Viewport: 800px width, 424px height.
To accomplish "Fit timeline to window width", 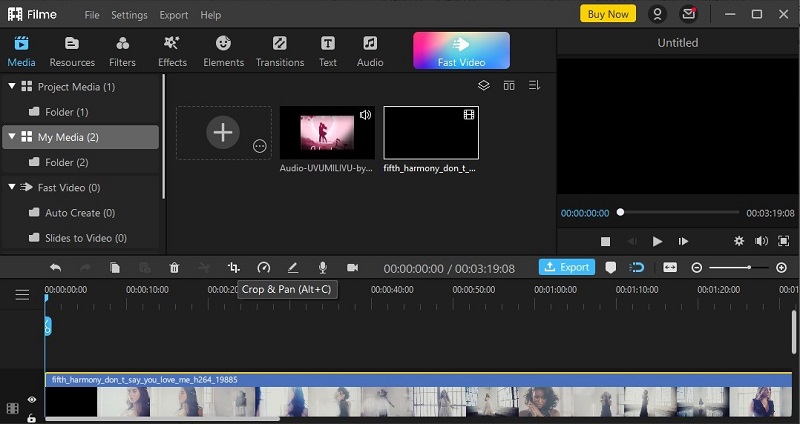I will pyautogui.click(x=670, y=267).
